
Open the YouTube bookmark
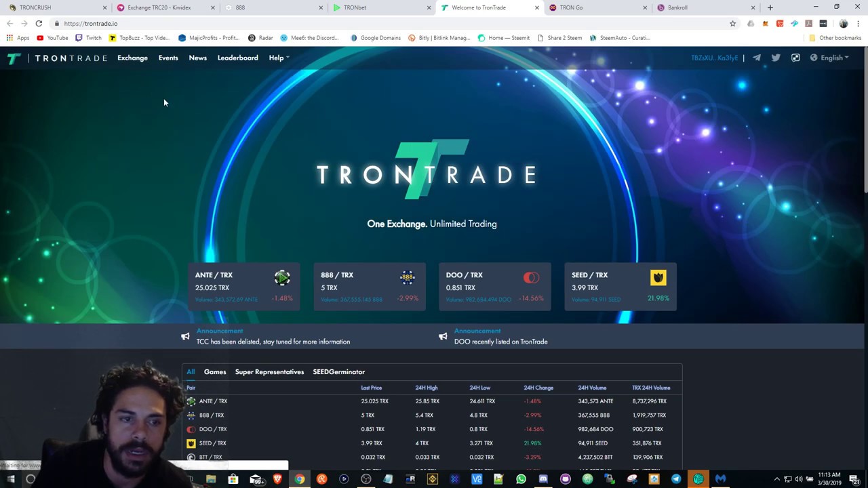[x=52, y=38]
